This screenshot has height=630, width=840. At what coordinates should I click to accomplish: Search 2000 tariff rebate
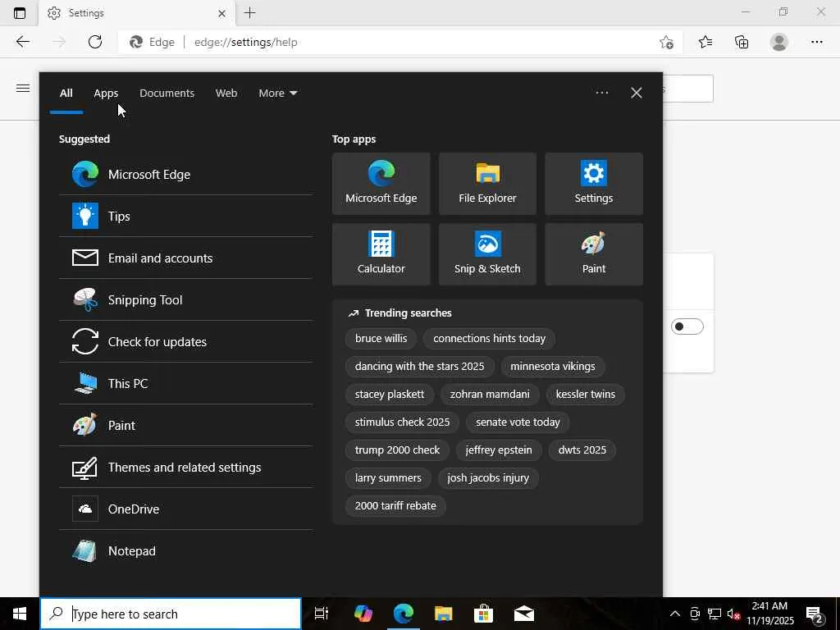pos(395,505)
